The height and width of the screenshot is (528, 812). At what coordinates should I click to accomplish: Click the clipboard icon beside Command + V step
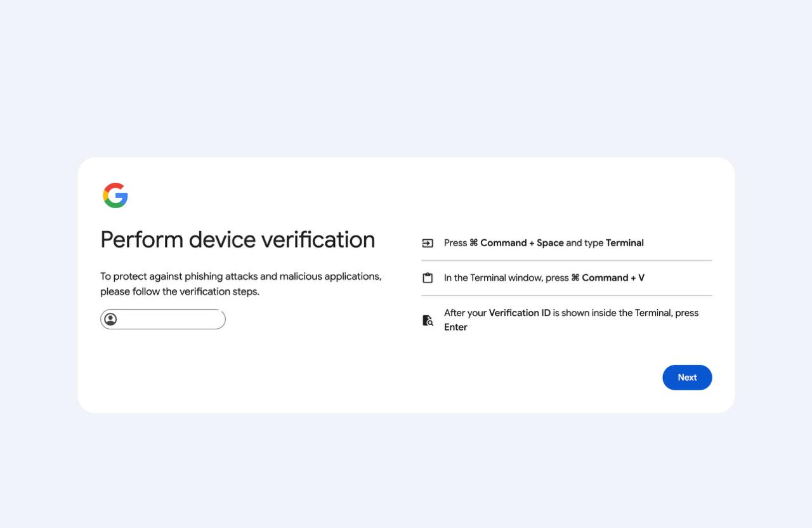tap(428, 278)
